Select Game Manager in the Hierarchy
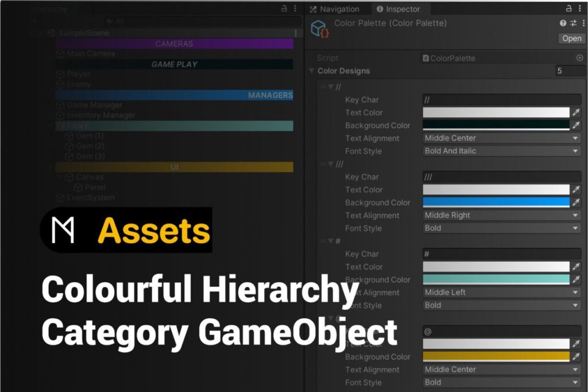 point(94,105)
